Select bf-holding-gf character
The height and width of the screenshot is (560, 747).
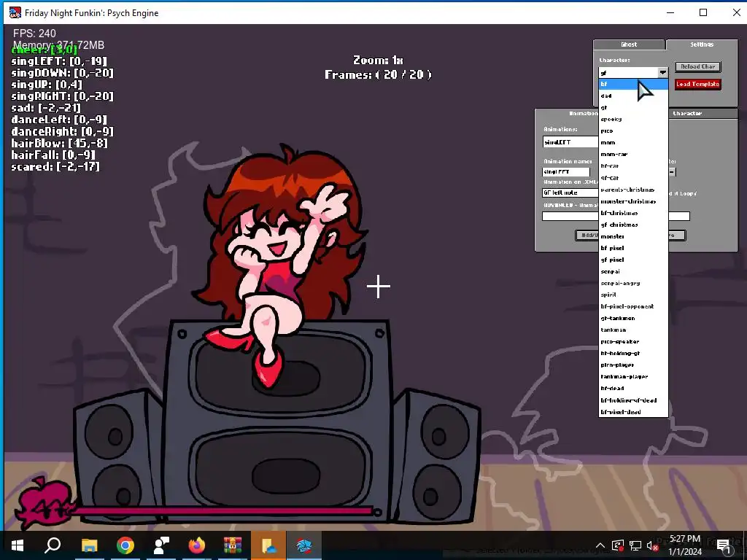633,354
